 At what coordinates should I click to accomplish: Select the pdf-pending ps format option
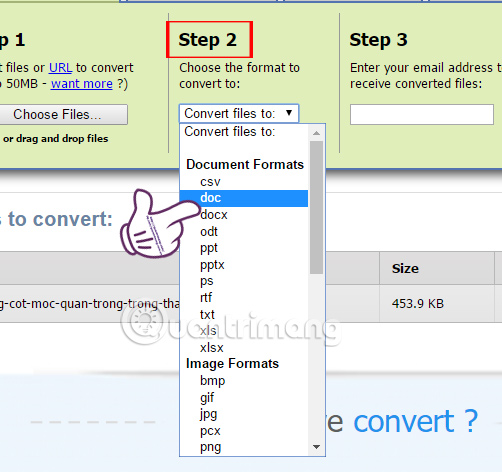click(244, 281)
